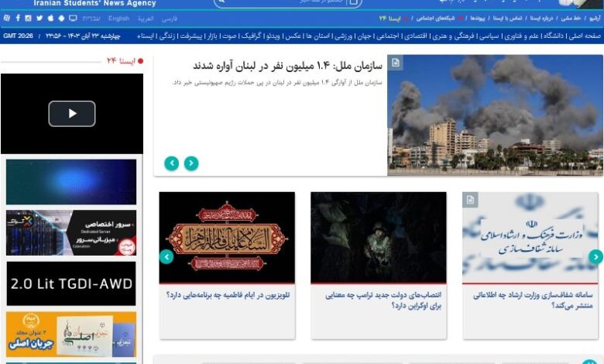
Task: Open soldier in dark photo card
Action: (x=379, y=238)
